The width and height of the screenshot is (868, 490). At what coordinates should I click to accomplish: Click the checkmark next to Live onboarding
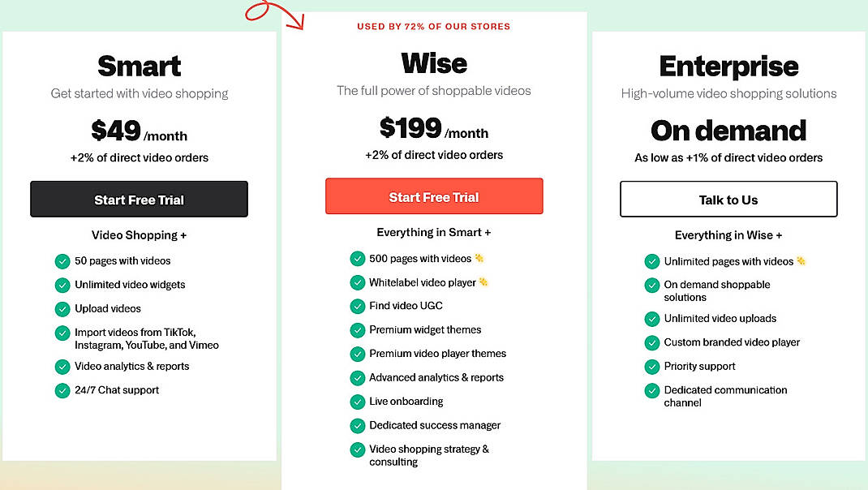coord(358,402)
